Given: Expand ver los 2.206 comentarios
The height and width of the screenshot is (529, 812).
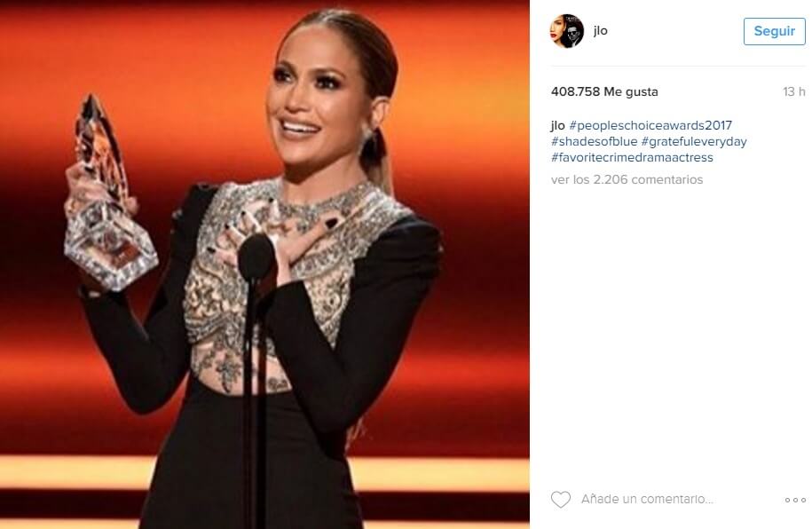Looking at the screenshot, I should coord(627,180).
